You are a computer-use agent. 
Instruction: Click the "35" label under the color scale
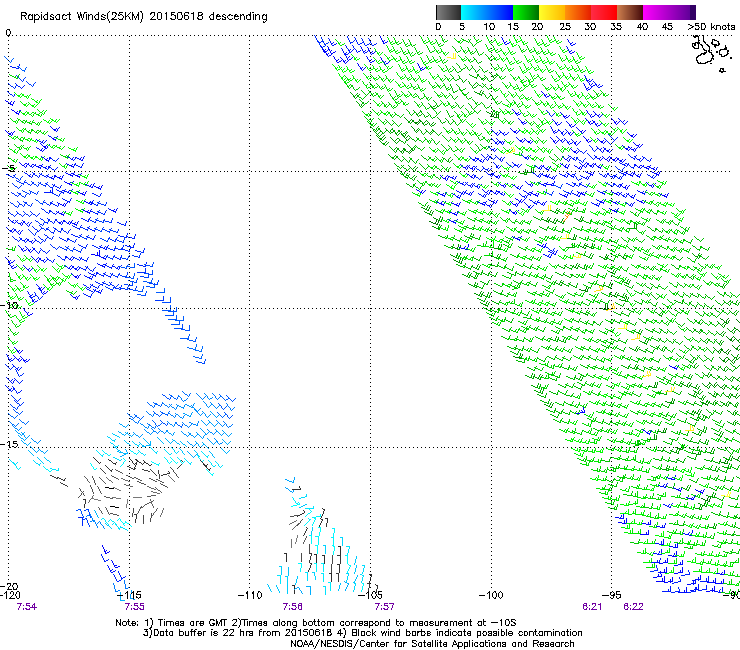tap(616, 27)
